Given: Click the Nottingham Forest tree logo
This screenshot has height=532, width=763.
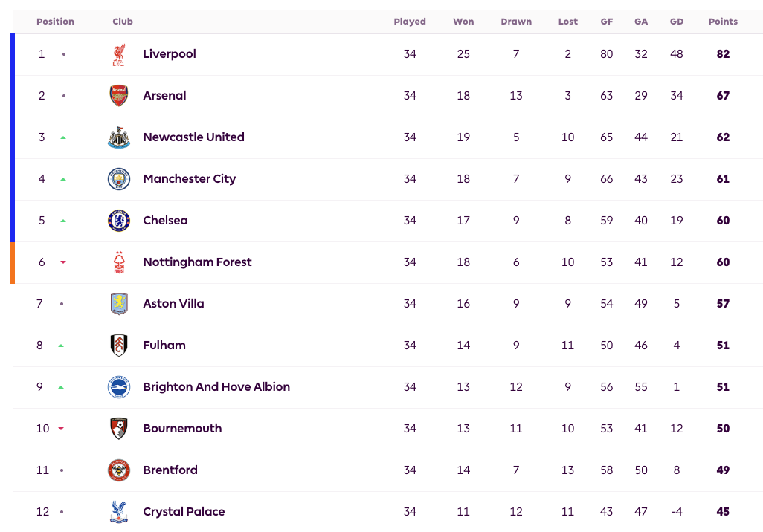Looking at the screenshot, I should pyautogui.click(x=119, y=262).
